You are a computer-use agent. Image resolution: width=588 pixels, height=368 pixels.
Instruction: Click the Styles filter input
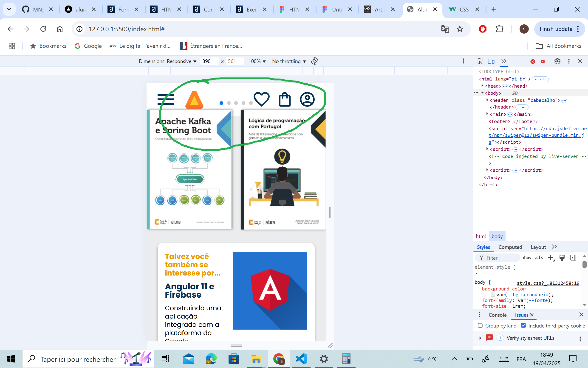point(498,258)
